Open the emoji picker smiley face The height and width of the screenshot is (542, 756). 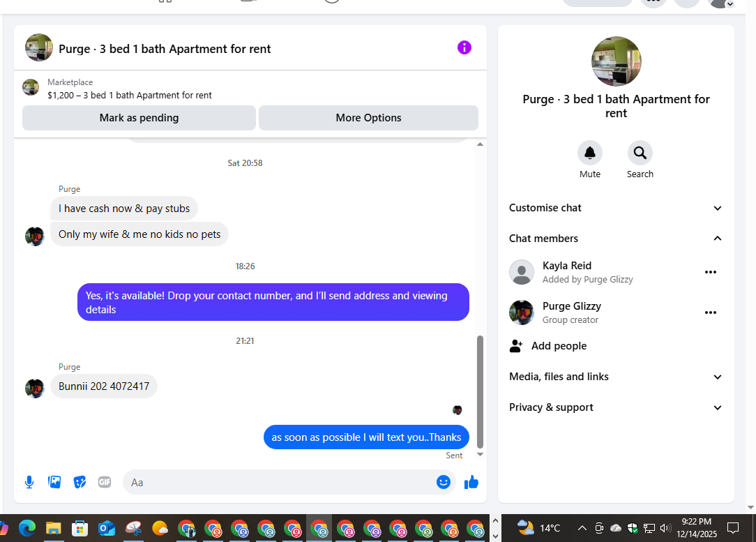[x=443, y=482]
